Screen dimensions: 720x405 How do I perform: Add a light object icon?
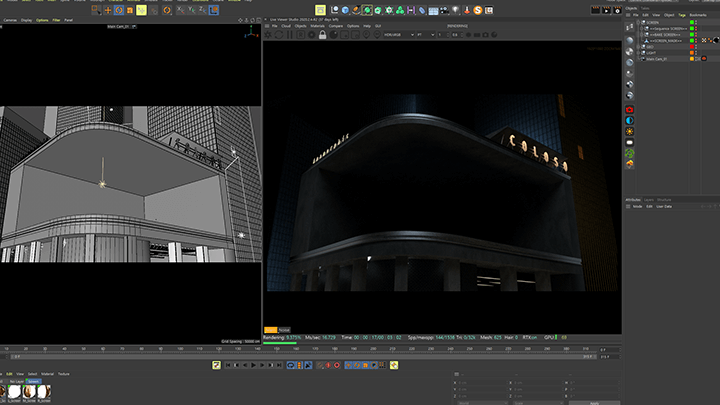tap(456, 10)
